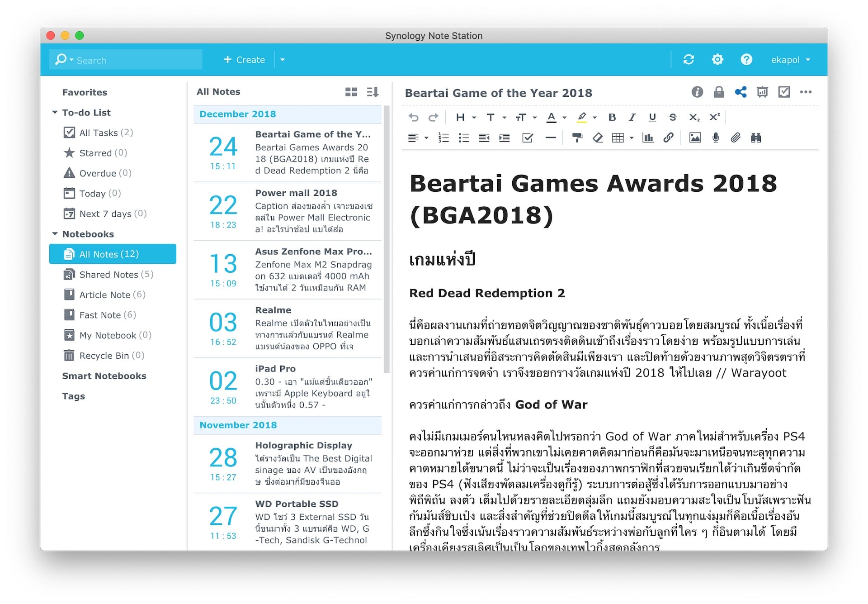Viewport: 868px width, 604px height.
Task: Open Recycle Bin (0)
Action: click(113, 356)
